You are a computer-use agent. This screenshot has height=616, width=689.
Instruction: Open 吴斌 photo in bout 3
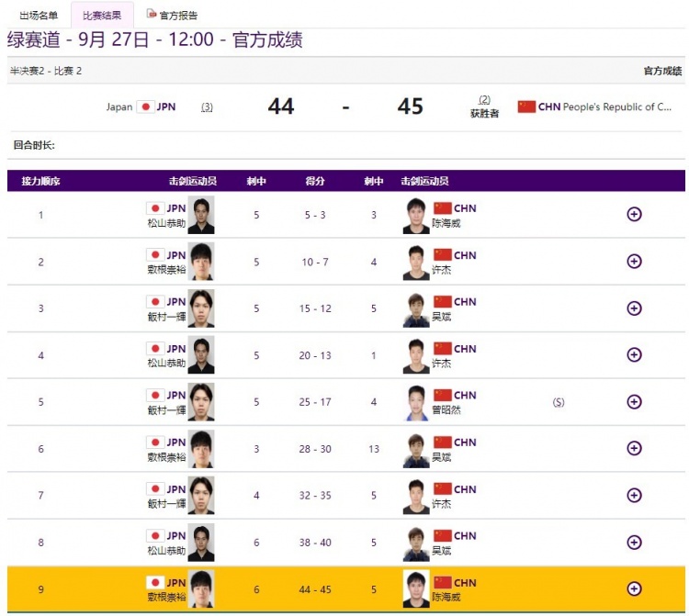[x=415, y=309]
